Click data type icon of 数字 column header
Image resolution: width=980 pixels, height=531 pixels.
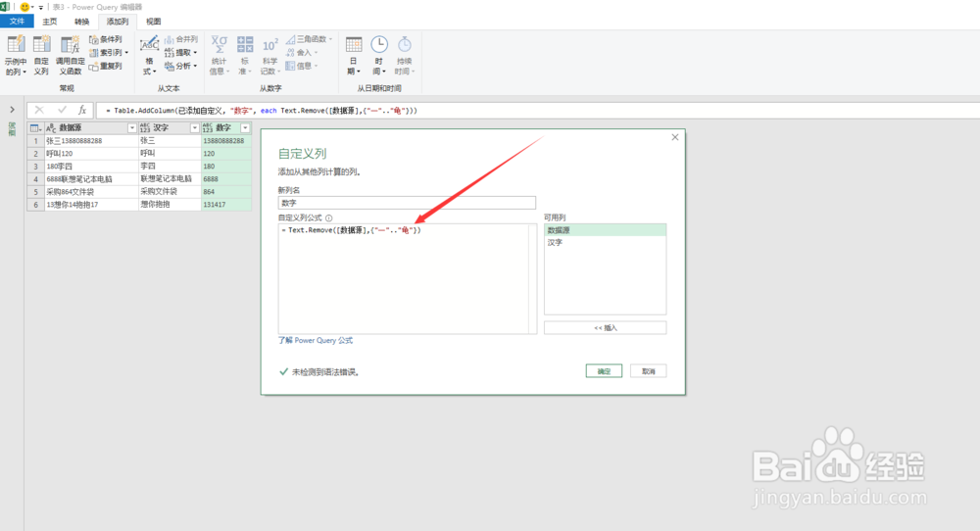(208, 128)
